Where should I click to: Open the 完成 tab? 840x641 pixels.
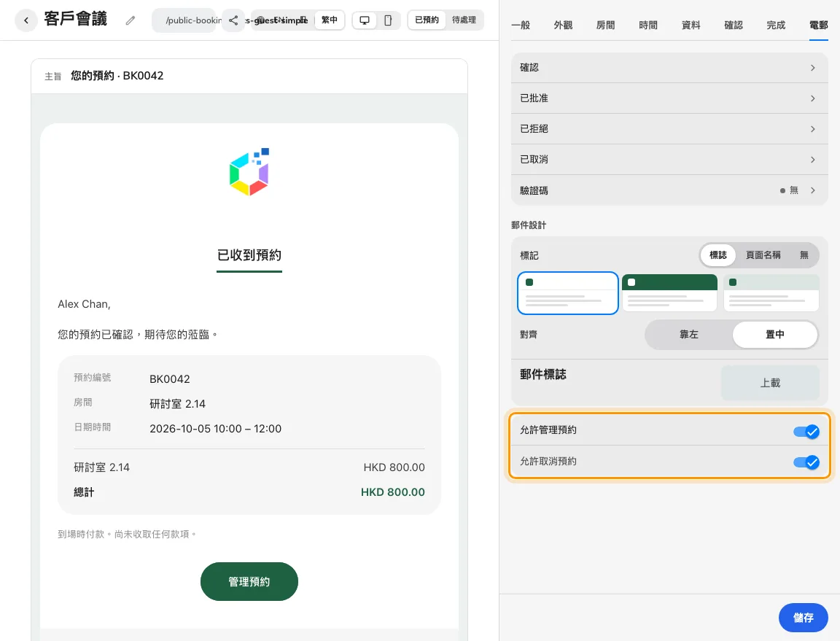coord(776,26)
